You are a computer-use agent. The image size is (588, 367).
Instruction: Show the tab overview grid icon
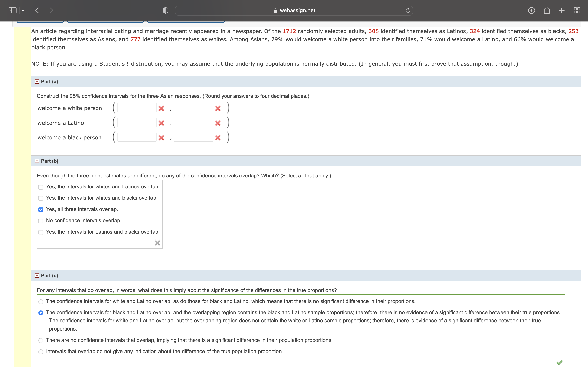point(577,10)
